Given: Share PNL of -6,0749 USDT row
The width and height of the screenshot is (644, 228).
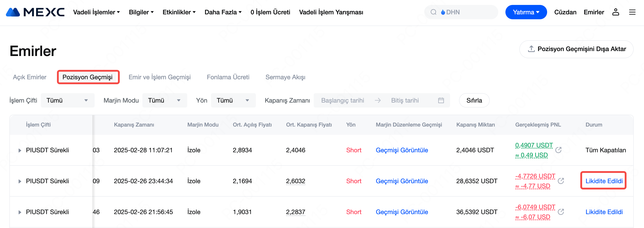Looking at the screenshot, I should [561, 212].
